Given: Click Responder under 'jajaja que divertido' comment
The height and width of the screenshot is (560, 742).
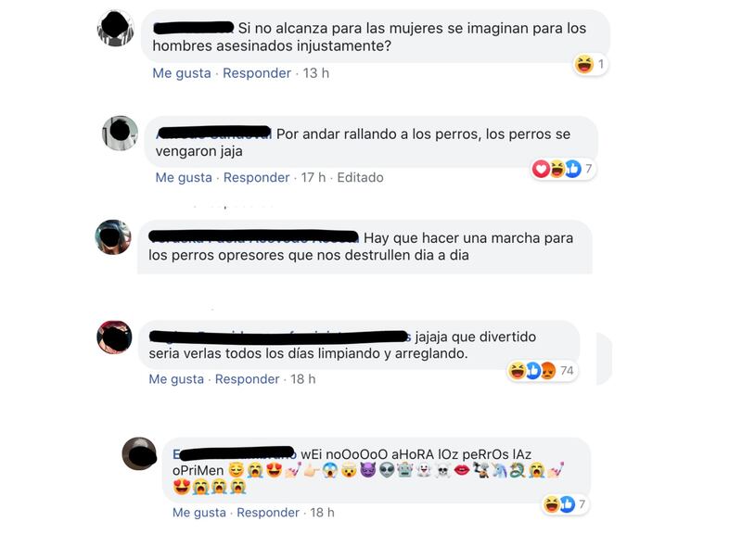Looking at the screenshot, I should pos(247,379).
